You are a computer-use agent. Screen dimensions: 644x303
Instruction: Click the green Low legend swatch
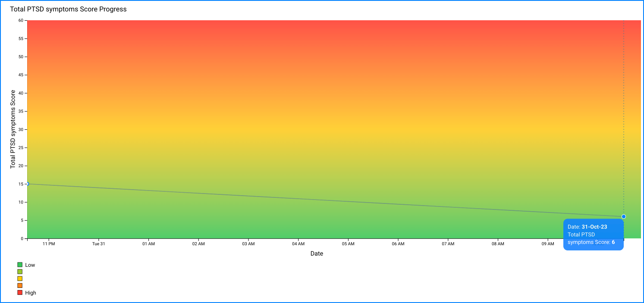coord(20,265)
